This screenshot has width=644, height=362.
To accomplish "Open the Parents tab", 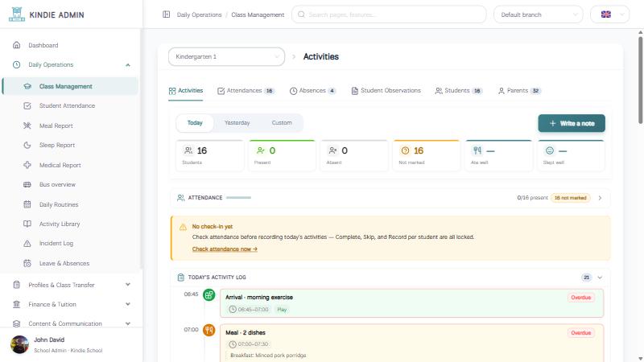I will [x=519, y=91].
